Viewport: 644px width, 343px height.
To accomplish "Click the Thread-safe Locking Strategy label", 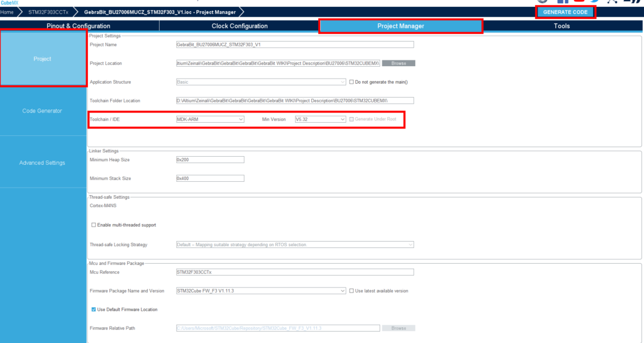I will (118, 244).
